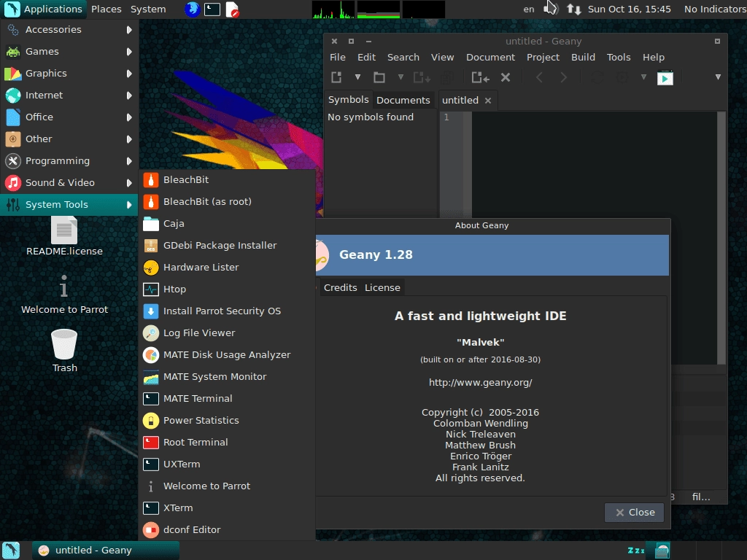Open Welcome to Parrot menu entry
Viewport: 747px width, 560px height.
pyautogui.click(x=227, y=486)
